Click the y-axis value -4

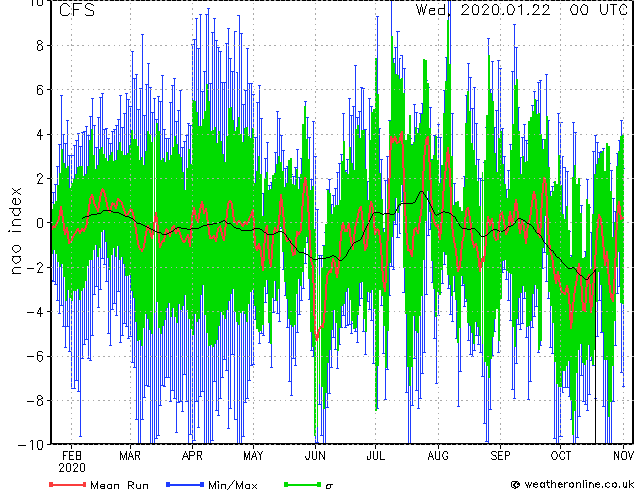tap(35, 312)
